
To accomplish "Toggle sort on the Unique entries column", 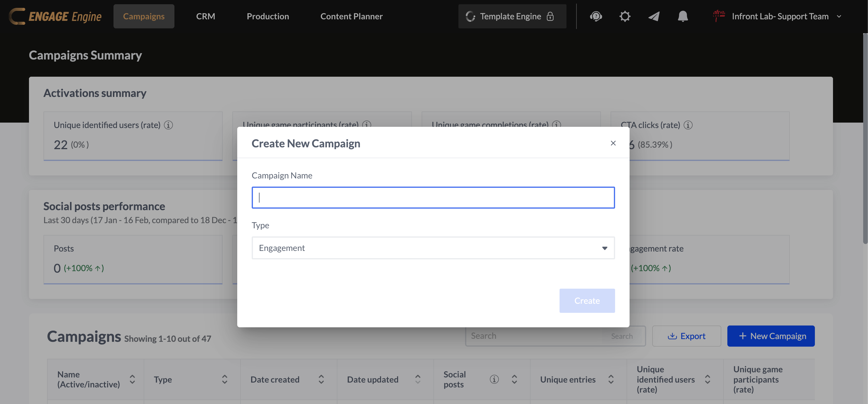I will tap(611, 379).
